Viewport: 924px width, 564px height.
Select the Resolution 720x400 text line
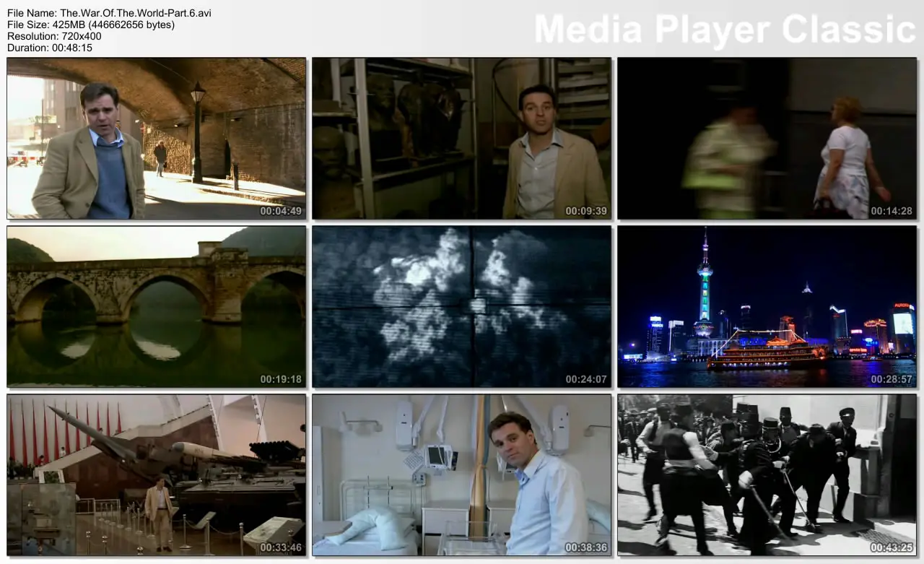[54, 36]
